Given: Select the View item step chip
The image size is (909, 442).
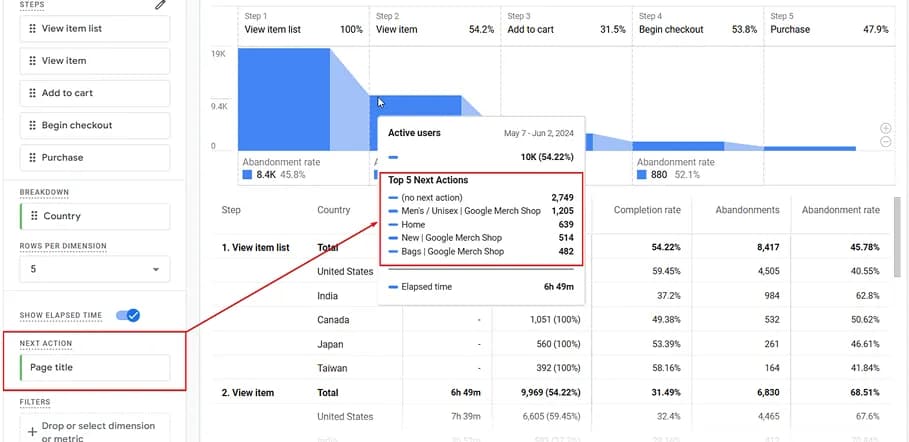Looking at the screenshot, I should tap(94, 61).
